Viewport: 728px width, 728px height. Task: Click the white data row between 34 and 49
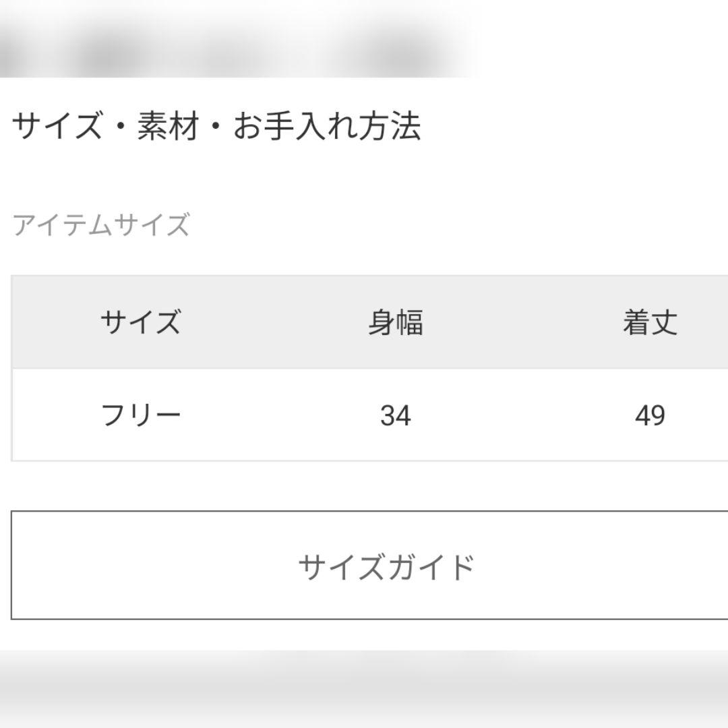(523, 415)
